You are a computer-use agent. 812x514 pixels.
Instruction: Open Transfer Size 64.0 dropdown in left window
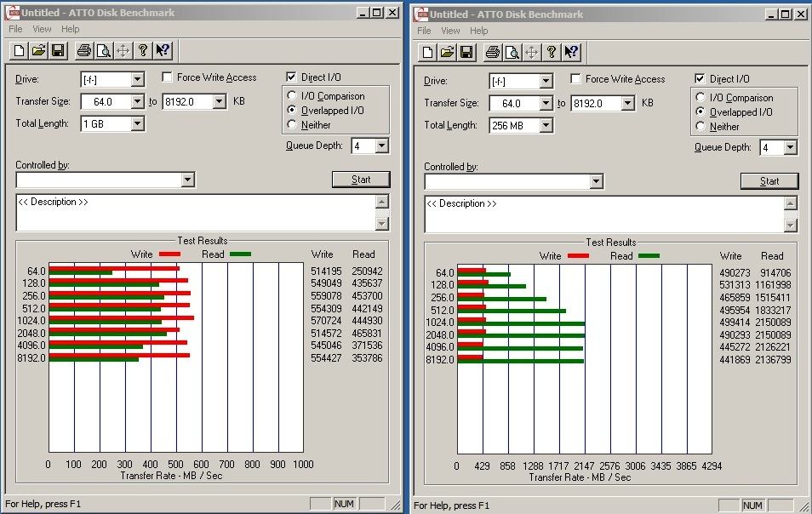[137, 101]
